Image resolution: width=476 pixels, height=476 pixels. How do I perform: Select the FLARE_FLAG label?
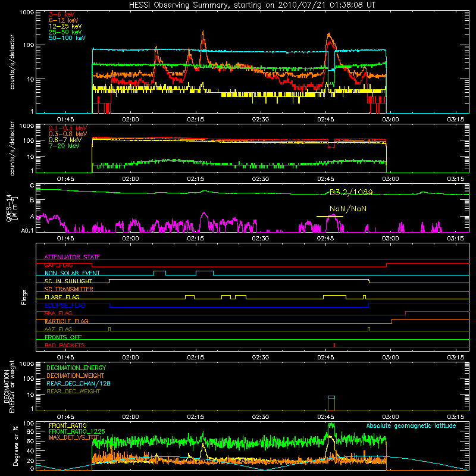(62, 297)
